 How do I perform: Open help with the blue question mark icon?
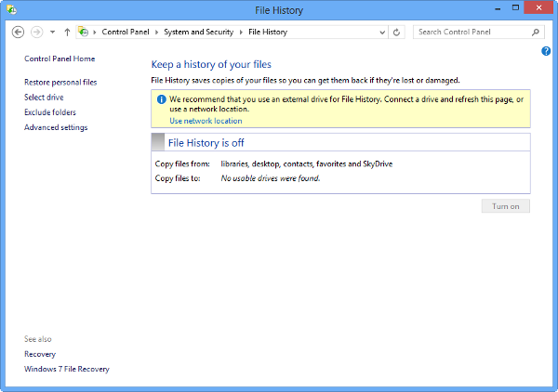(546, 51)
